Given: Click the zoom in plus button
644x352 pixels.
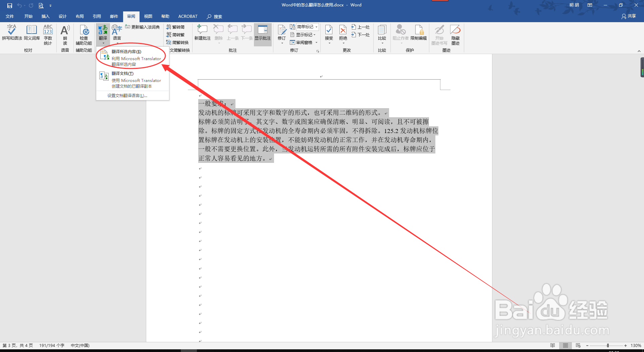Looking at the screenshot, I should [626, 345].
